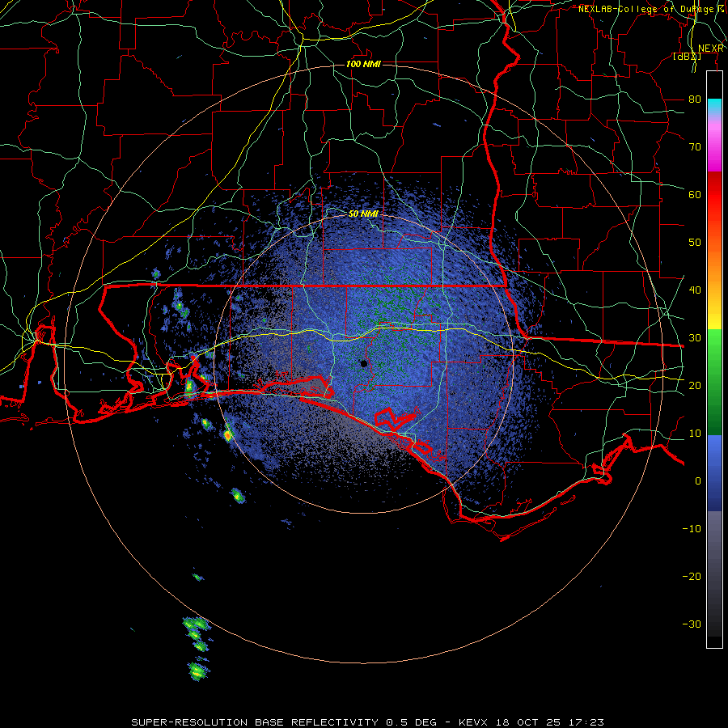Click the [dBZ] unit label

pyautogui.click(x=687, y=57)
